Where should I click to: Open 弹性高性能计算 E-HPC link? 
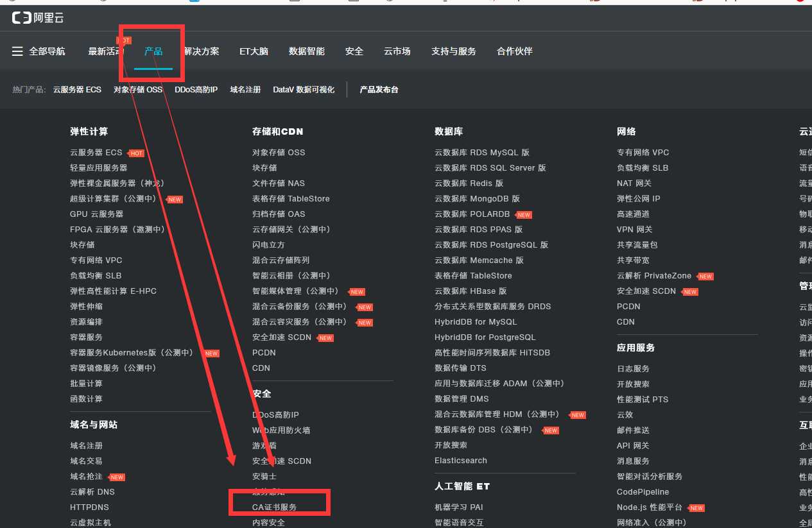(x=113, y=291)
